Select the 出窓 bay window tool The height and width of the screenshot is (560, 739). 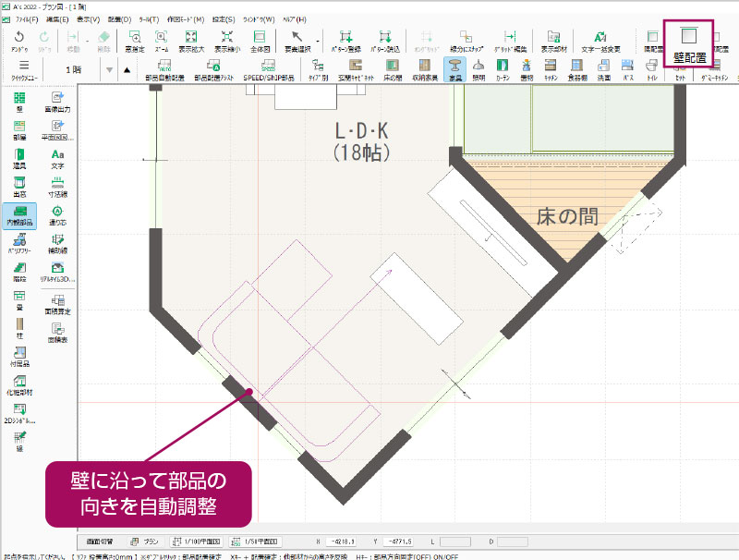tap(19, 188)
